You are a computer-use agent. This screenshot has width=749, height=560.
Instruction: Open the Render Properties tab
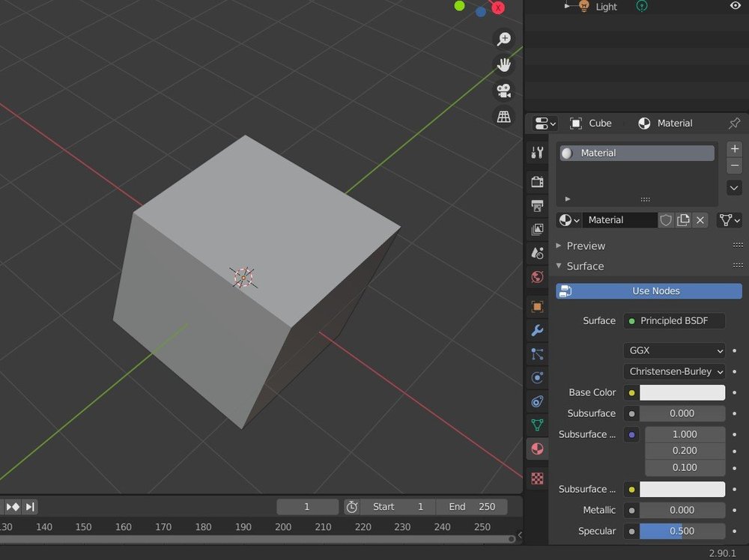pos(536,181)
